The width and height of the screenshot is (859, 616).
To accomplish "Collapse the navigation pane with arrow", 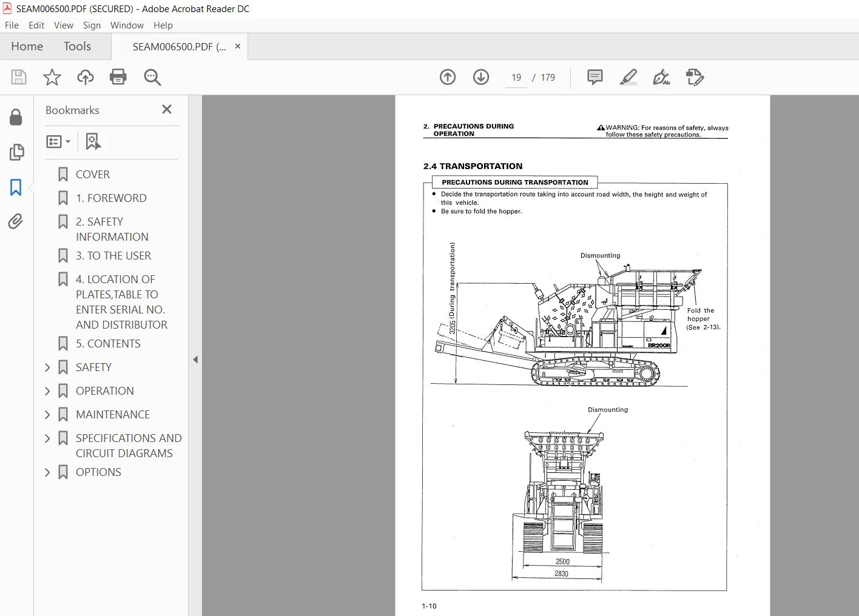I will tap(195, 360).
